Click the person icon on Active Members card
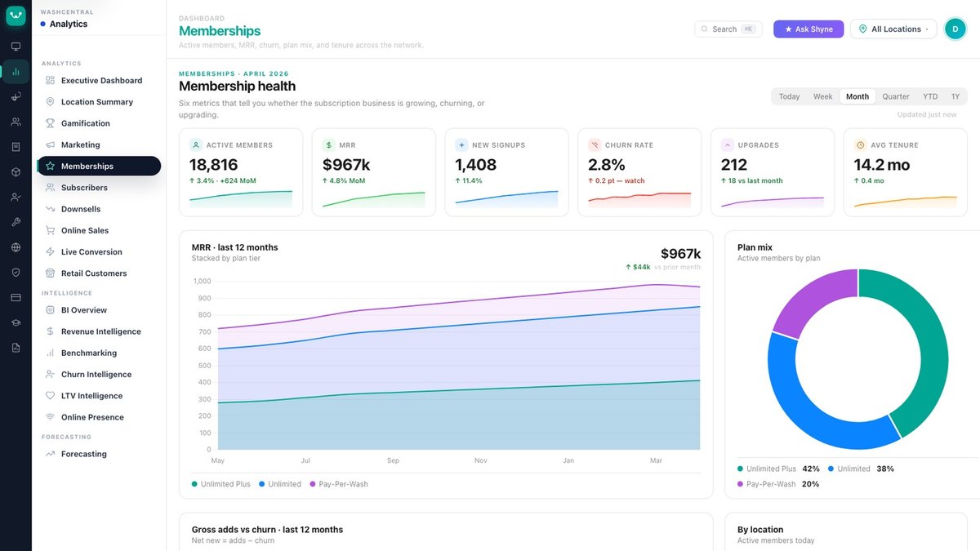The width and height of the screenshot is (980, 551). [196, 145]
